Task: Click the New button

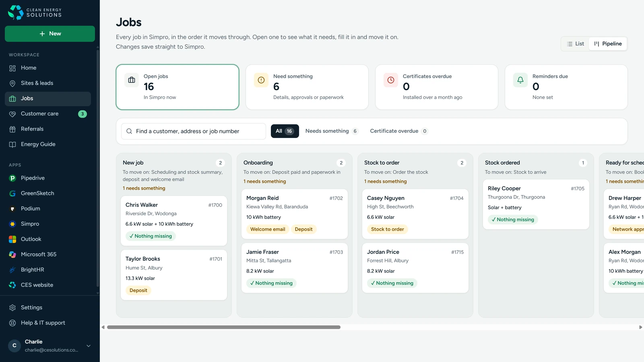Action: pyautogui.click(x=50, y=34)
